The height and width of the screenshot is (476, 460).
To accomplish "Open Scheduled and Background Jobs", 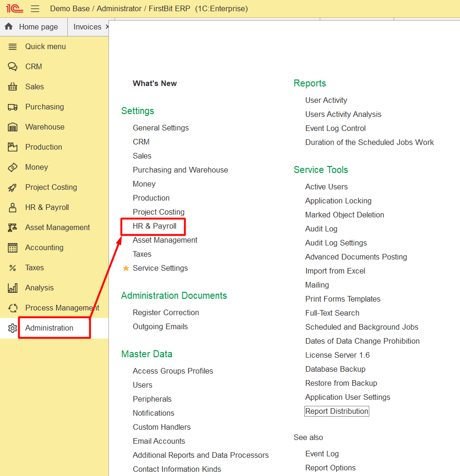I will [362, 327].
